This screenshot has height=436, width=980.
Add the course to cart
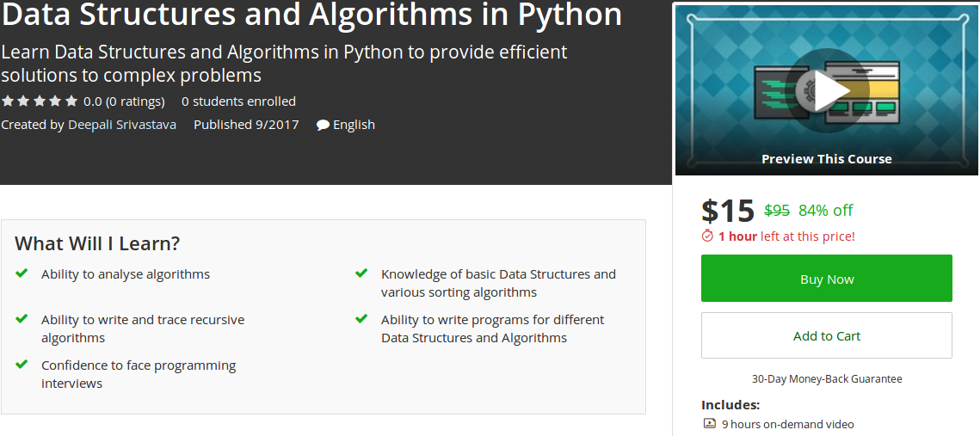point(827,335)
